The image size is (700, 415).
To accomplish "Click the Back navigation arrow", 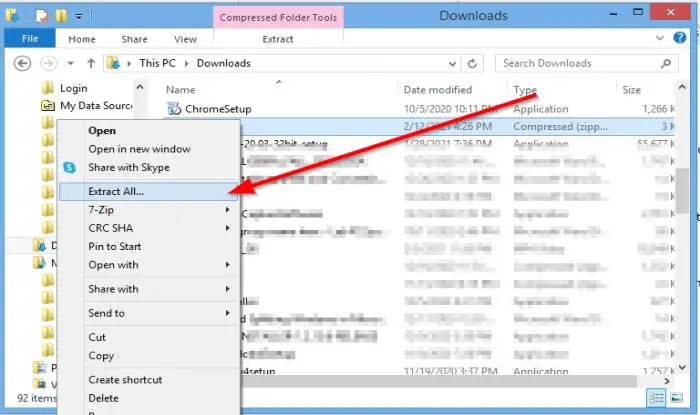I will point(22,63).
